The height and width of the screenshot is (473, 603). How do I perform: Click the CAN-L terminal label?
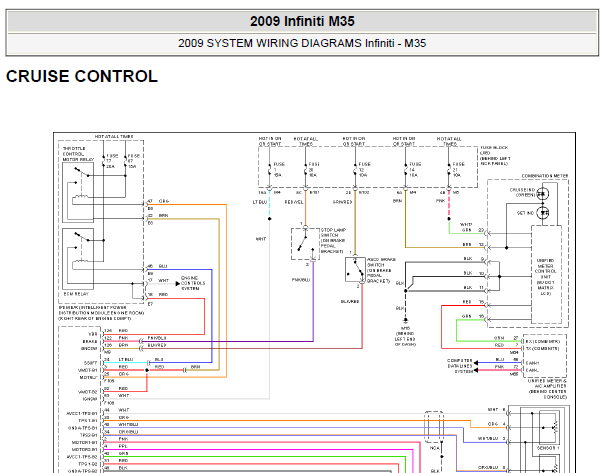[532, 370]
